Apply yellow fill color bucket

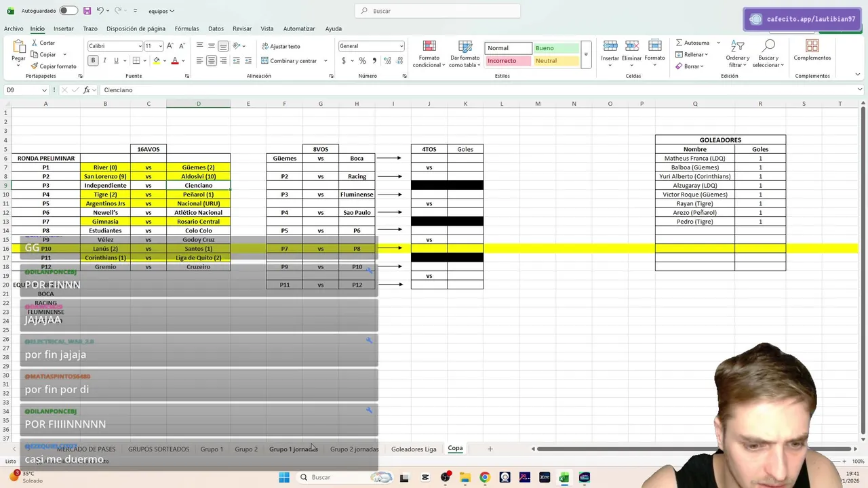(x=156, y=60)
